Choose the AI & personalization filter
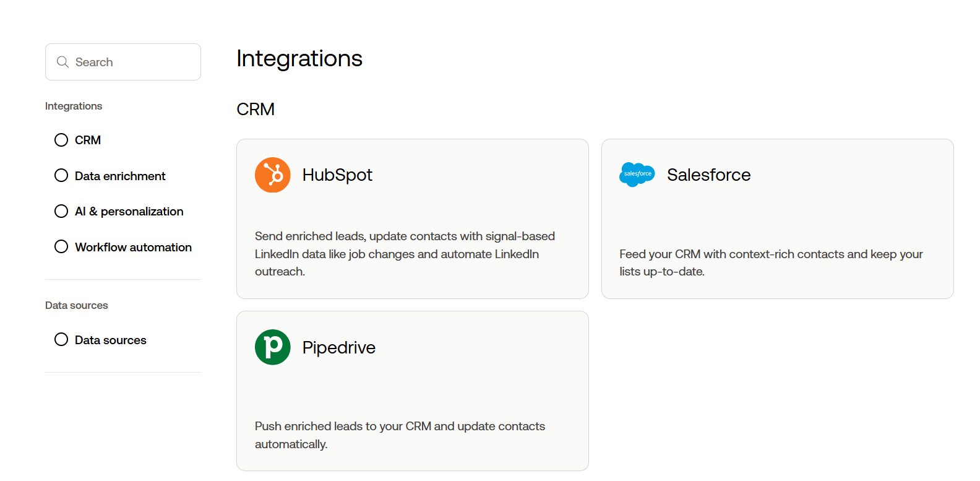This screenshot has width=980, height=481. click(x=61, y=212)
